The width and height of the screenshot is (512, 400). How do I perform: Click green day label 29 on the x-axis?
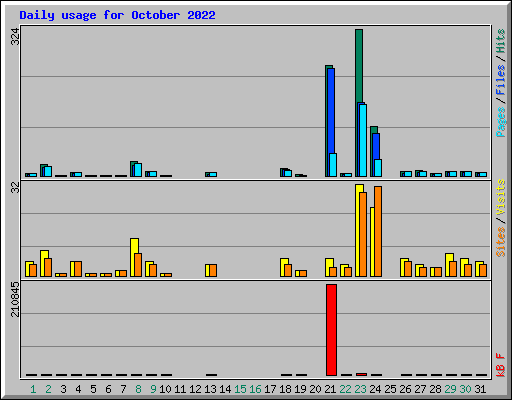click(x=450, y=389)
